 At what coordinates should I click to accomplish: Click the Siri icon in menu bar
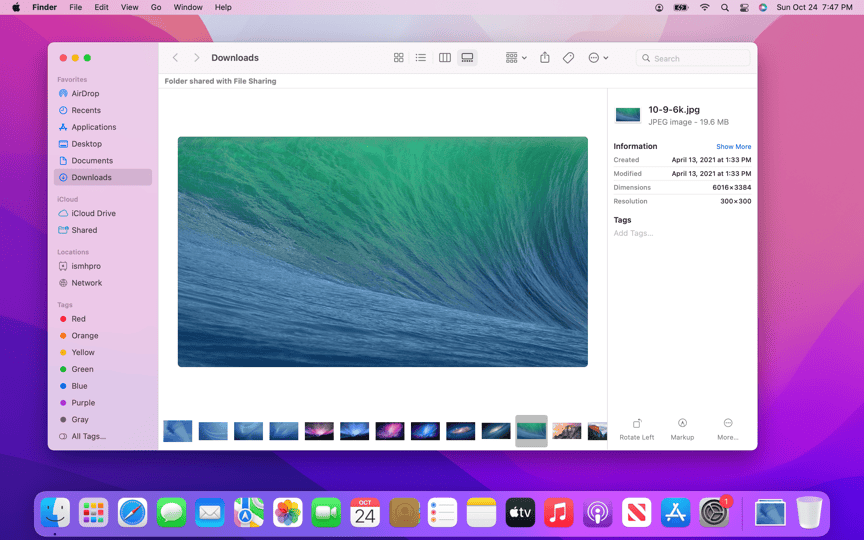pyautogui.click(x=763, y=7)
